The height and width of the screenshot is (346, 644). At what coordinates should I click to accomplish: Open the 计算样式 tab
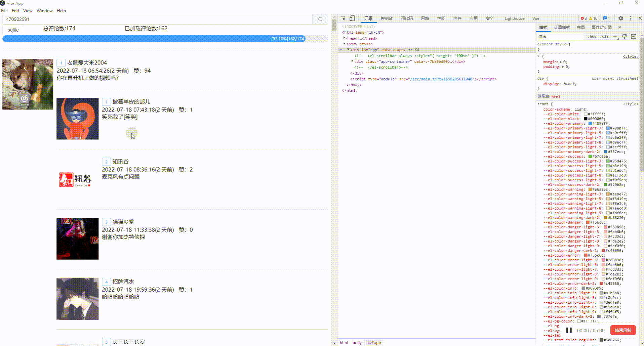pos(562,27)
